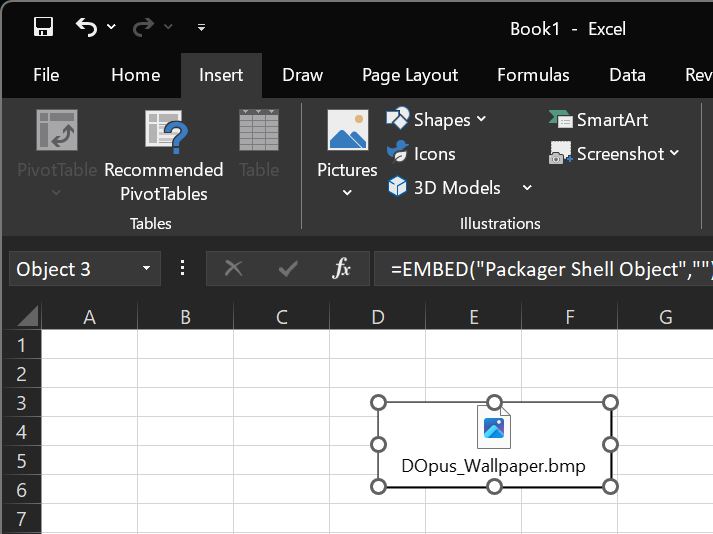Insert a SmartArt graphic

[x=598, y=120]
